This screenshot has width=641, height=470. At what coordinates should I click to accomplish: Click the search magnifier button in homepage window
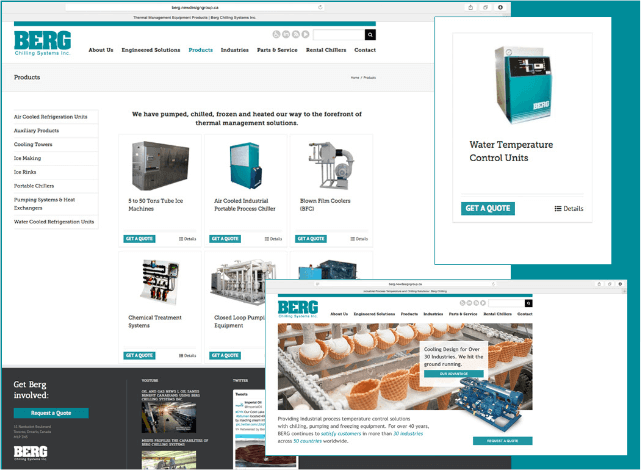pos(529,303)
